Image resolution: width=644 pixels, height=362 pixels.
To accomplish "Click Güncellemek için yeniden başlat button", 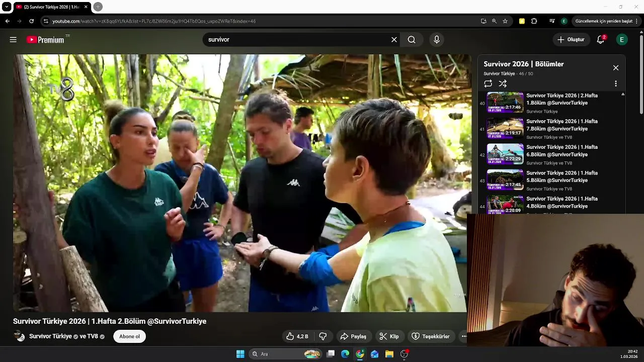I will pyautogui.click(x=607, y=21).
